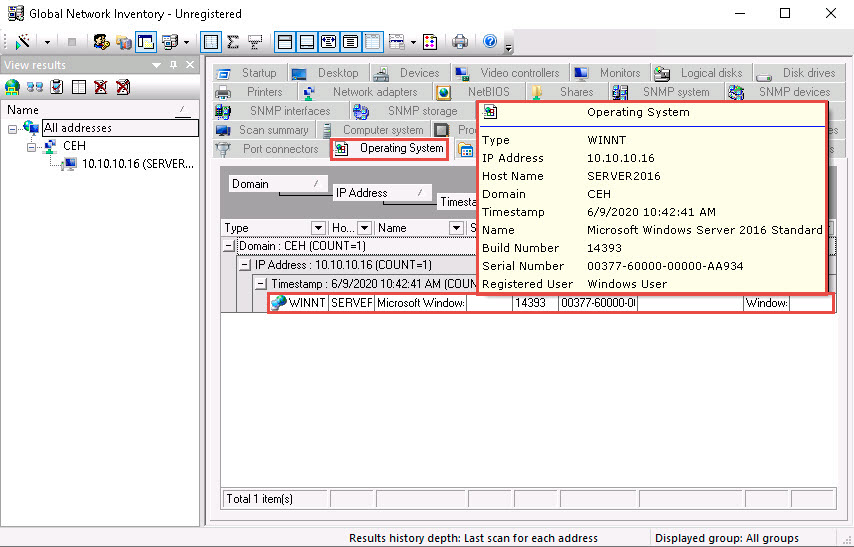This screenshot has width=854, height=547.
Task: Toggle the View results pane button
Action: [x=146, y=41]
